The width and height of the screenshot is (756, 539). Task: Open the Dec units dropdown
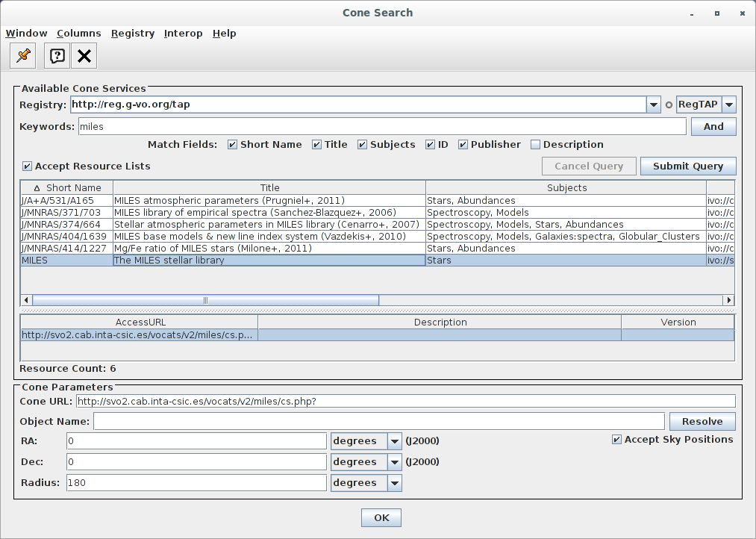pyautogui.click(x=394, y=462)
